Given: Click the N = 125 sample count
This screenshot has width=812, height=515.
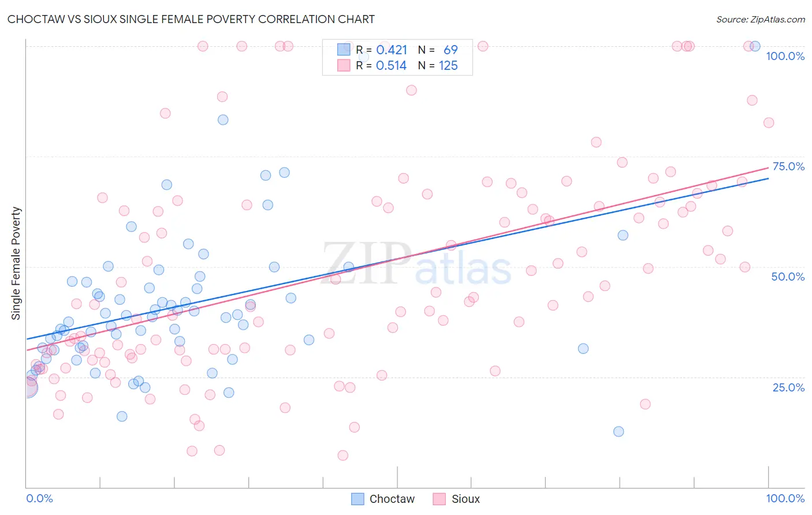Looking at the screenshot, I should (438, 65).
